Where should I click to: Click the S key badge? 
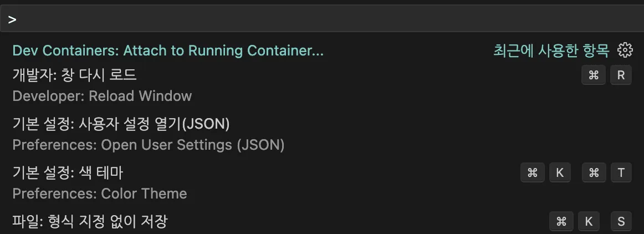point(621,222)
